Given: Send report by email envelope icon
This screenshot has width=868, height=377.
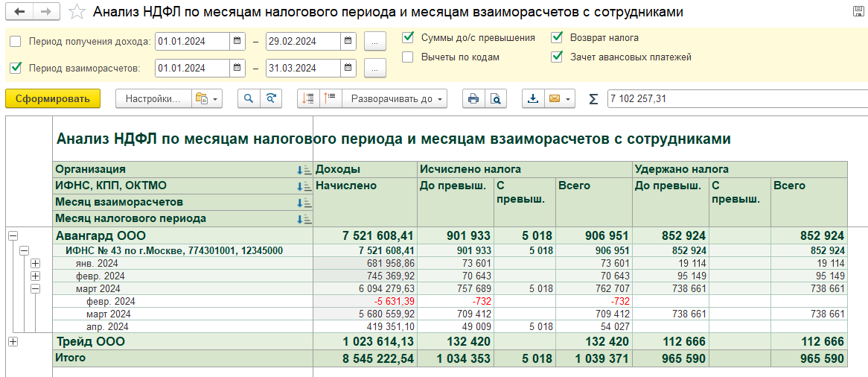Looking at the screenshot, I should click(554, 98).
